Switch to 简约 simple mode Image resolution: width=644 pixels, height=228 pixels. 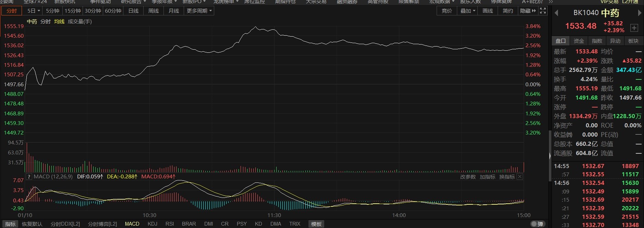coord(508,11)
